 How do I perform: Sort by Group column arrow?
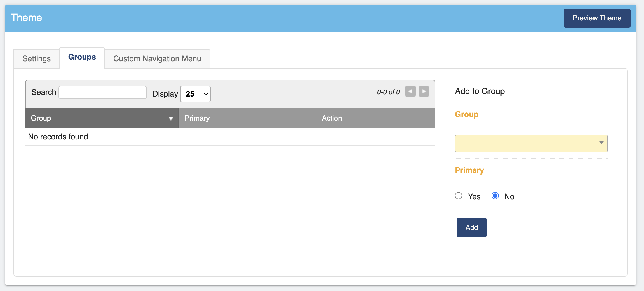tap(171, 119)
